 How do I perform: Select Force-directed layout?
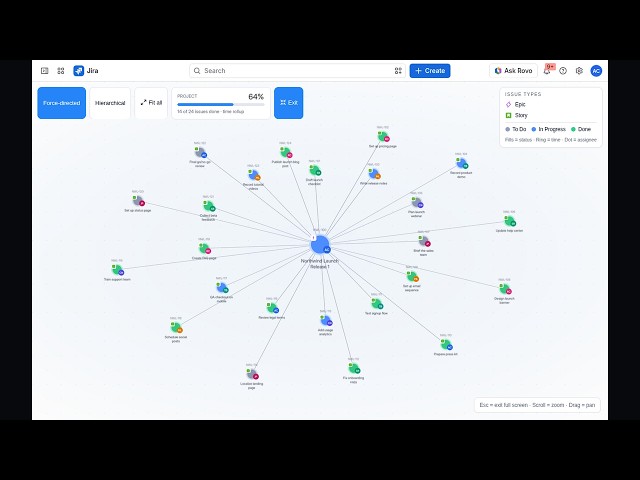click(62, 103)
